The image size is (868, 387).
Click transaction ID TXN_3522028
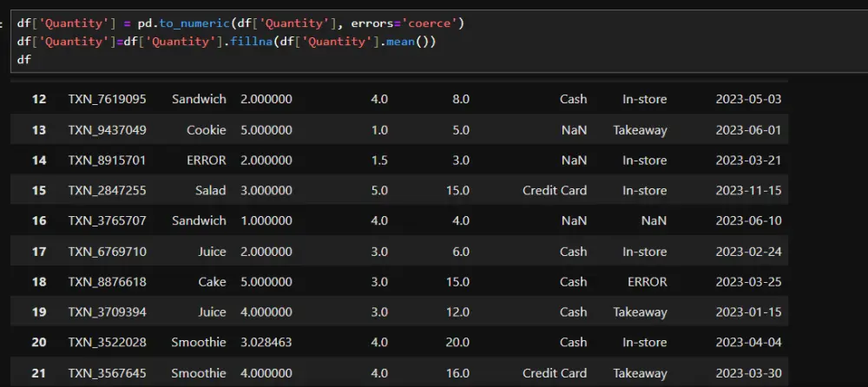coord(108,342)
